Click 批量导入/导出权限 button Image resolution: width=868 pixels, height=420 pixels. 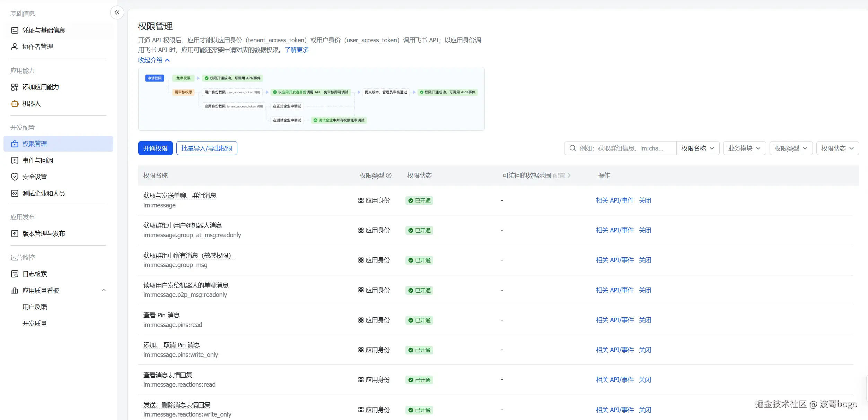coord(207,148)
